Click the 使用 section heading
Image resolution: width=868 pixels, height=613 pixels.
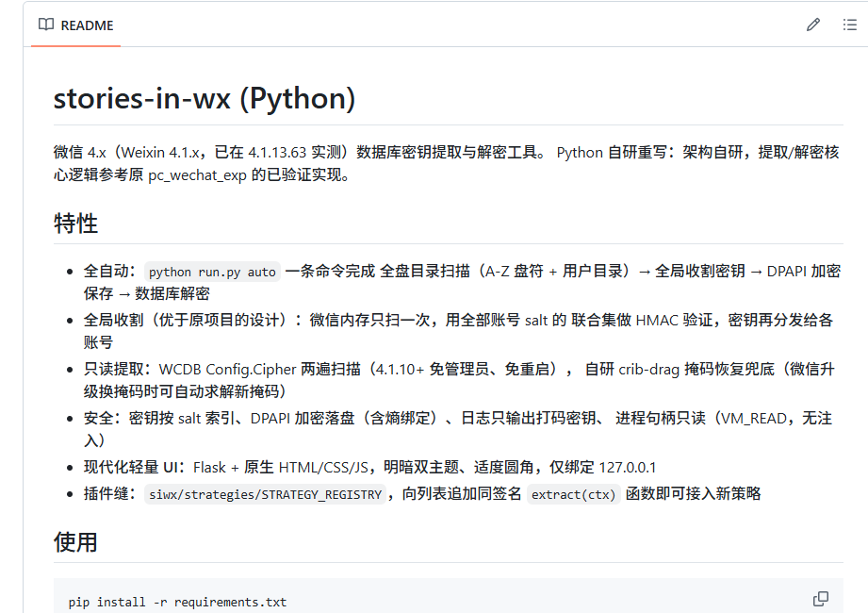point(75,542)
